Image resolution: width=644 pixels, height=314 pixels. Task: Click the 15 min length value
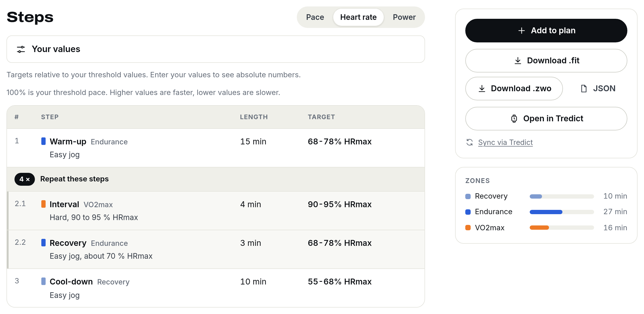tap(253, 141)
